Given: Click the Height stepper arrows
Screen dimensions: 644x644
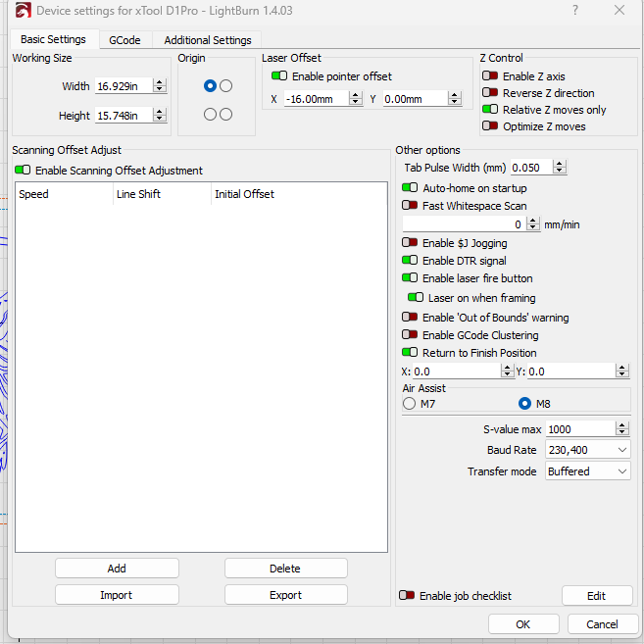Looking at the screenshot, I should click(160, 116).
